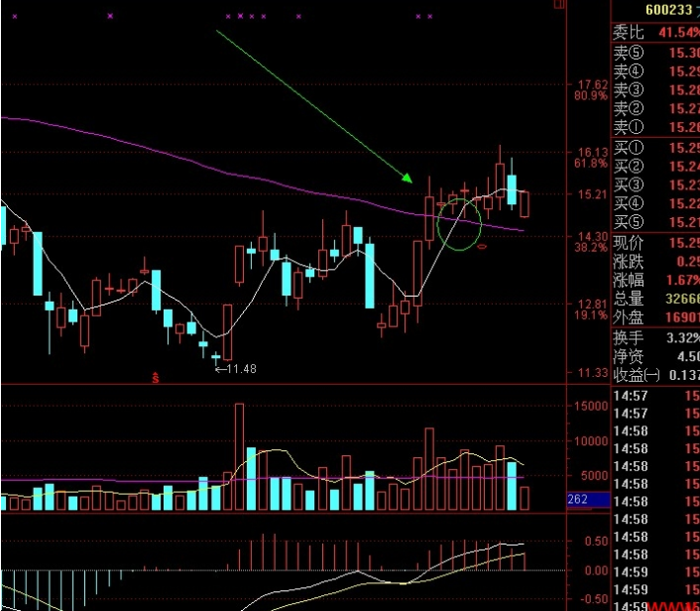The image size is (700, 611).
Task: Click the 现价 current price label
Action: [x=629, y=243]
